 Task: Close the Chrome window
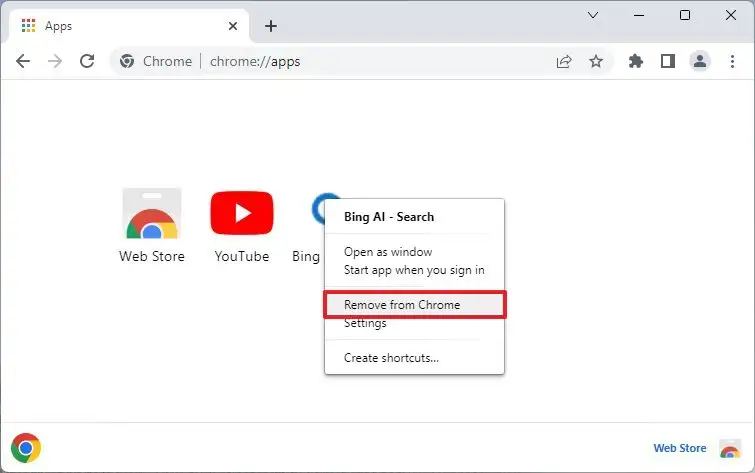tap(730, 15)
